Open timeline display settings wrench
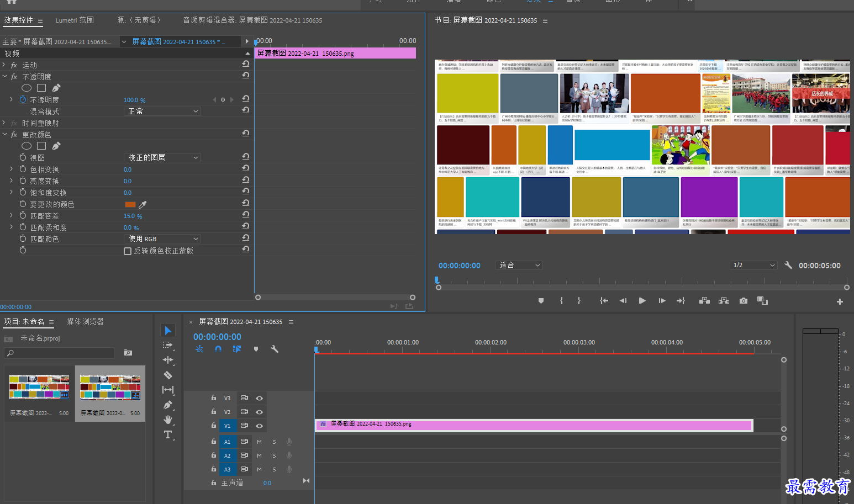854x504 pixels. (275, 349)
